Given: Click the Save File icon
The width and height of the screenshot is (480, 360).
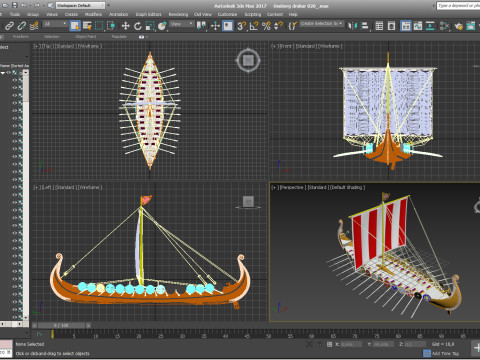Looking at the screenshot, I should click(x=14, y=5).
